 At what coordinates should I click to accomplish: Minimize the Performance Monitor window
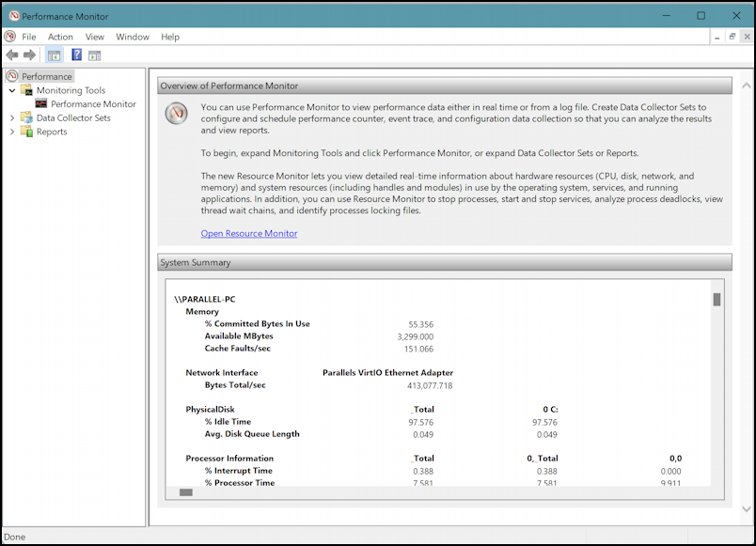(667, 15)
